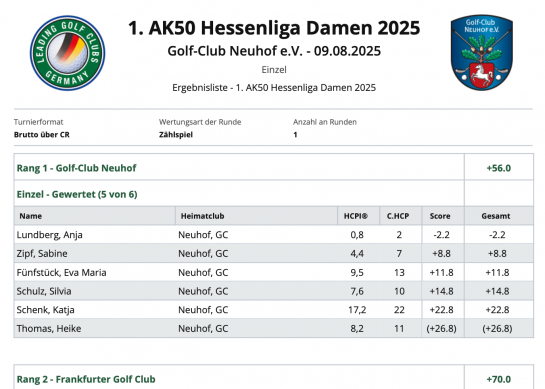Click the +56.0 team total
This screenshot has width=545, height=389.
[498, 168]
